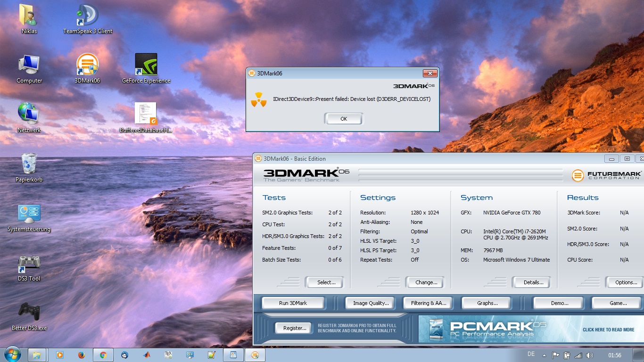Open the Netzwerk desktop icon

29,118
